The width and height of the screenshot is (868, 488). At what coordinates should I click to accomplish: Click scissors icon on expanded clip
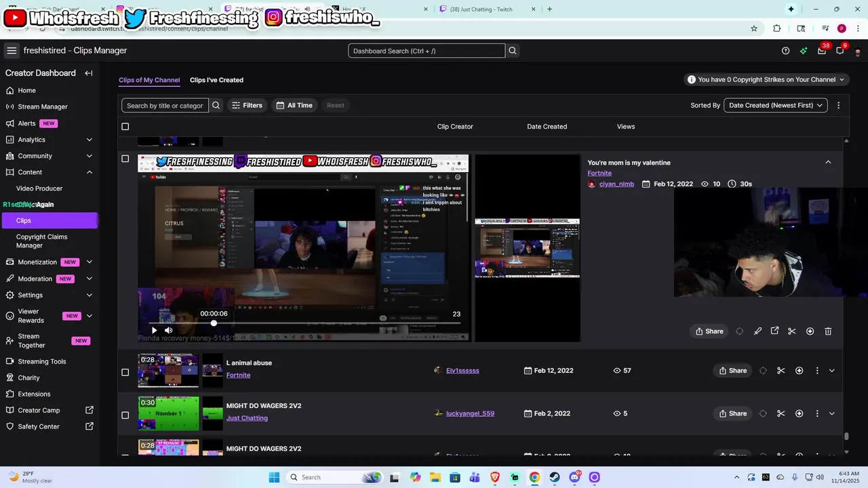792,331
